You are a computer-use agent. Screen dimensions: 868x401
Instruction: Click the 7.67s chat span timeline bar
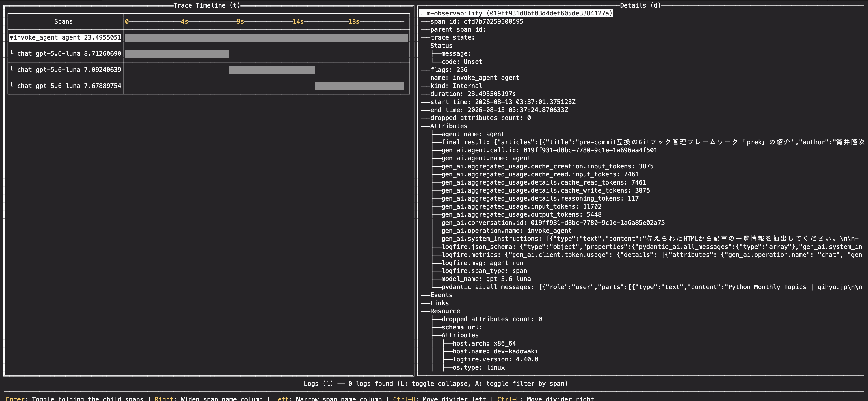[360, 86]
